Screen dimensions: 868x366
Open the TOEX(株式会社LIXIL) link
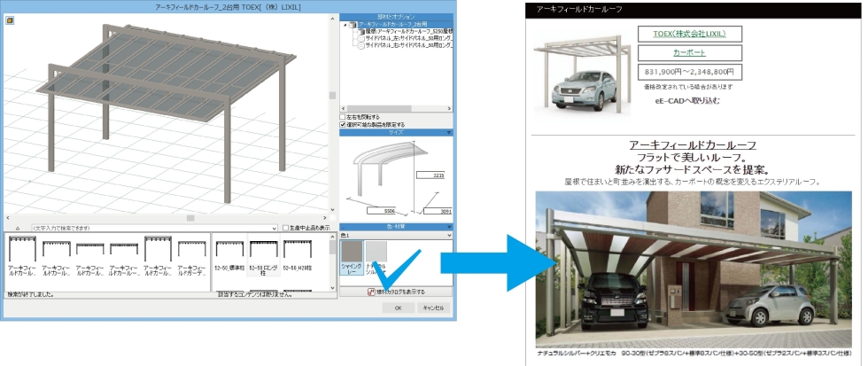[688, 35]
